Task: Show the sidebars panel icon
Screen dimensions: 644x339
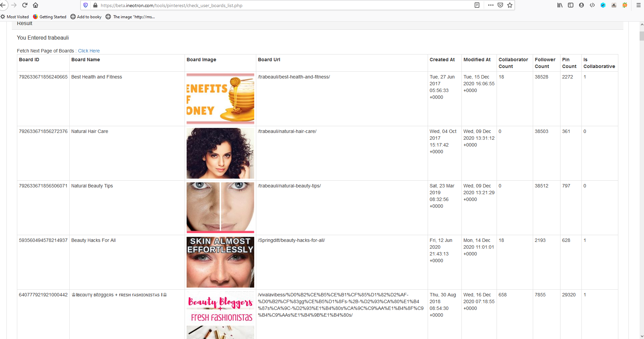Action: 571,5
